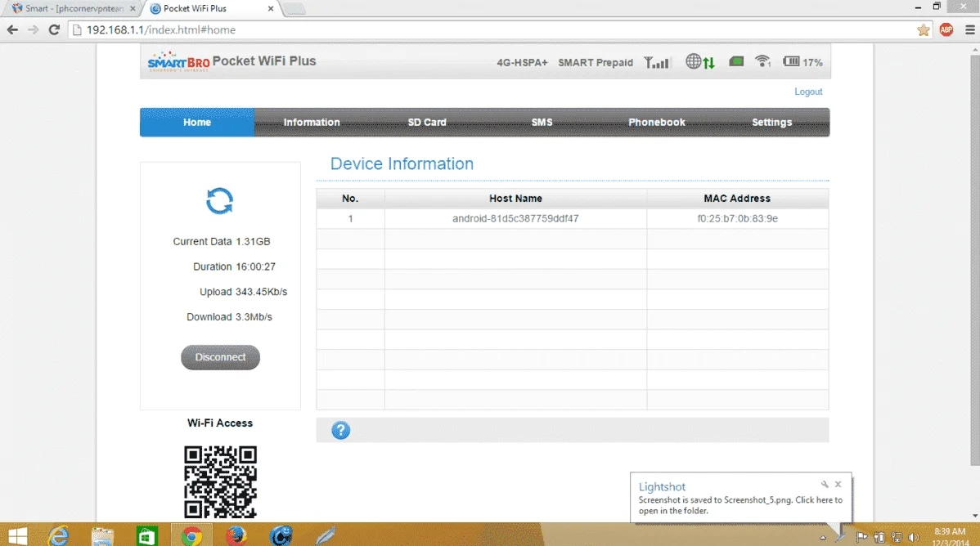Click the Wi-Fi connected users icon
Image resolution: width=980 pixels, height=546 pixels.
[762, 61]
